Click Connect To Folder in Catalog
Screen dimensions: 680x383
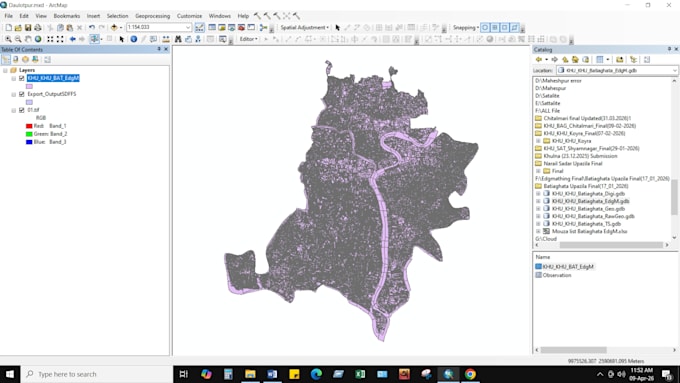click(x=619, y=59)
